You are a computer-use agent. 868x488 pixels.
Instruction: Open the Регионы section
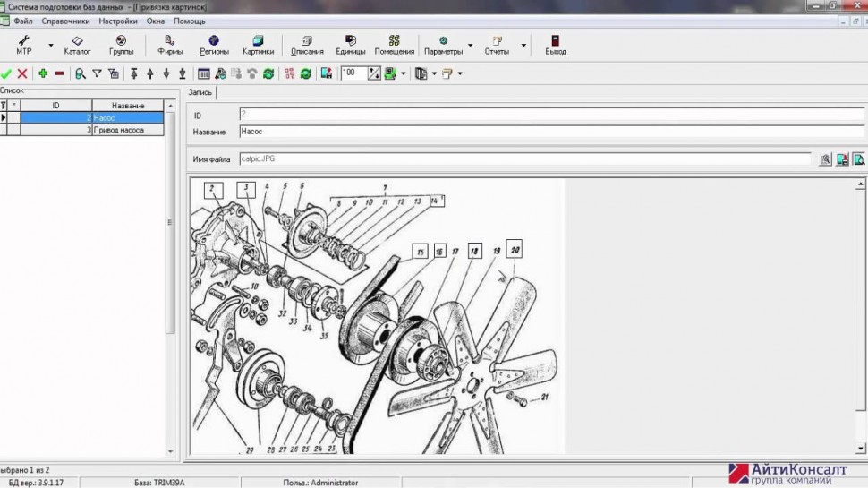[214, 45]
